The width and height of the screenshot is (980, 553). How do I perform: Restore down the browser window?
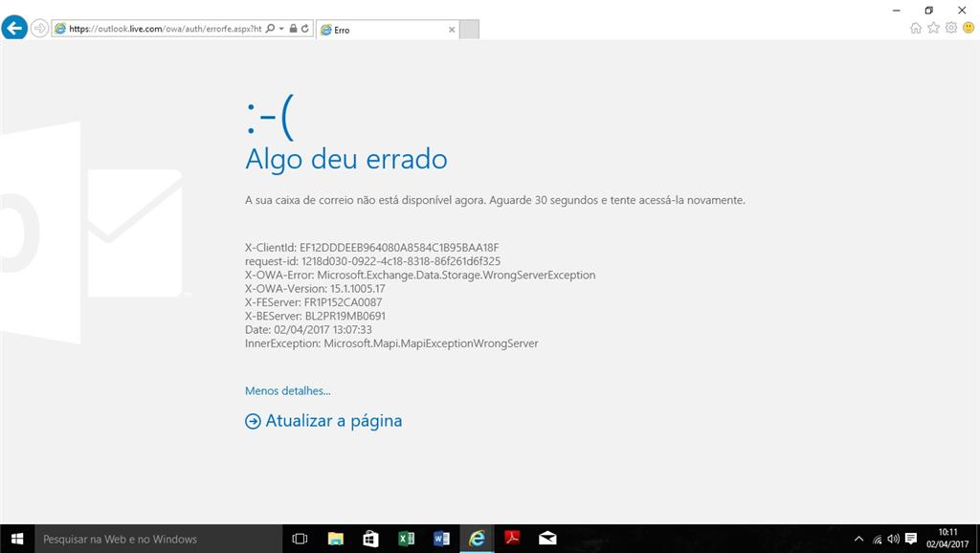point(928,10)
